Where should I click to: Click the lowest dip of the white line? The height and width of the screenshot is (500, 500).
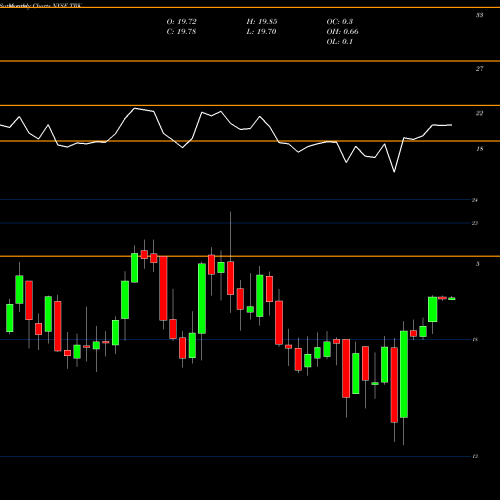pos(394,172)
